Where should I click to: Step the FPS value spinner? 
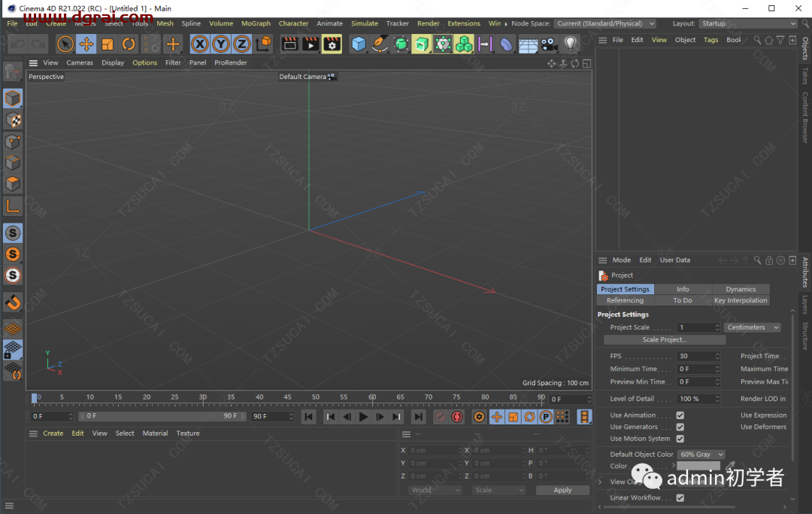(717, 356)
